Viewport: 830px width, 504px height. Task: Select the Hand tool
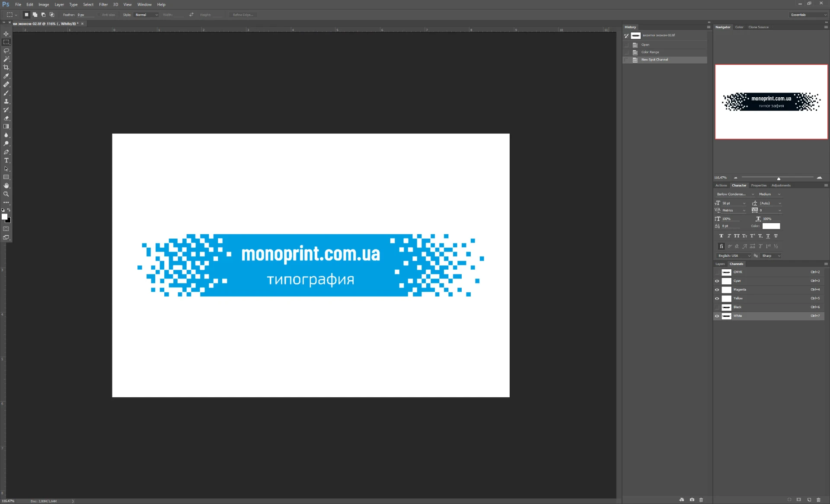pyautogui.click(x=6, y=185)
